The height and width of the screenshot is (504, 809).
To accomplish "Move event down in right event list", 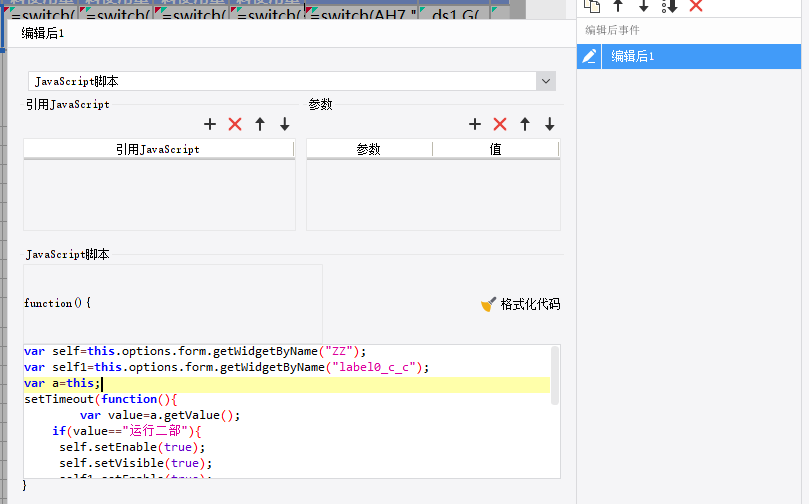I will pos(643,6).
